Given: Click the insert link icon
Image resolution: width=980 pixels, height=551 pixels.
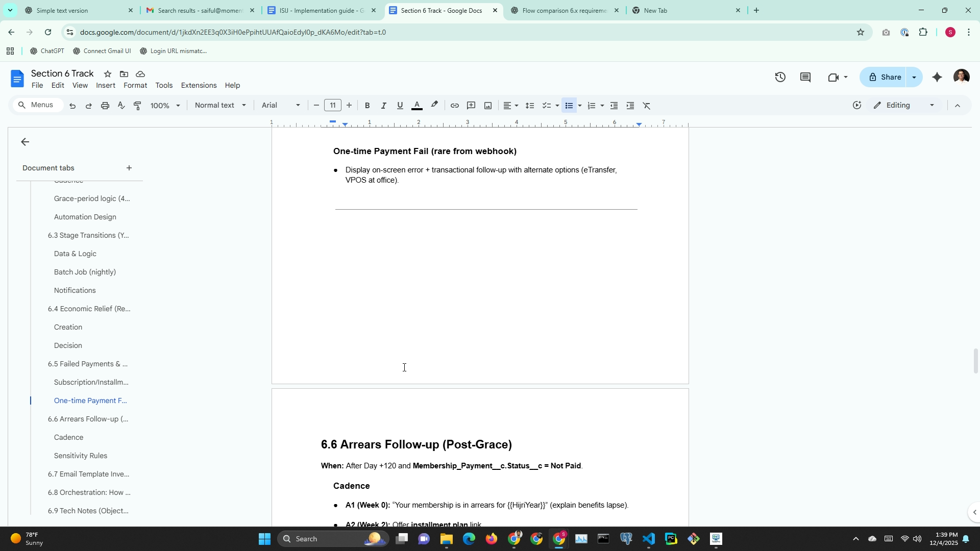Looking at the screenshot, I should [454, 106].
